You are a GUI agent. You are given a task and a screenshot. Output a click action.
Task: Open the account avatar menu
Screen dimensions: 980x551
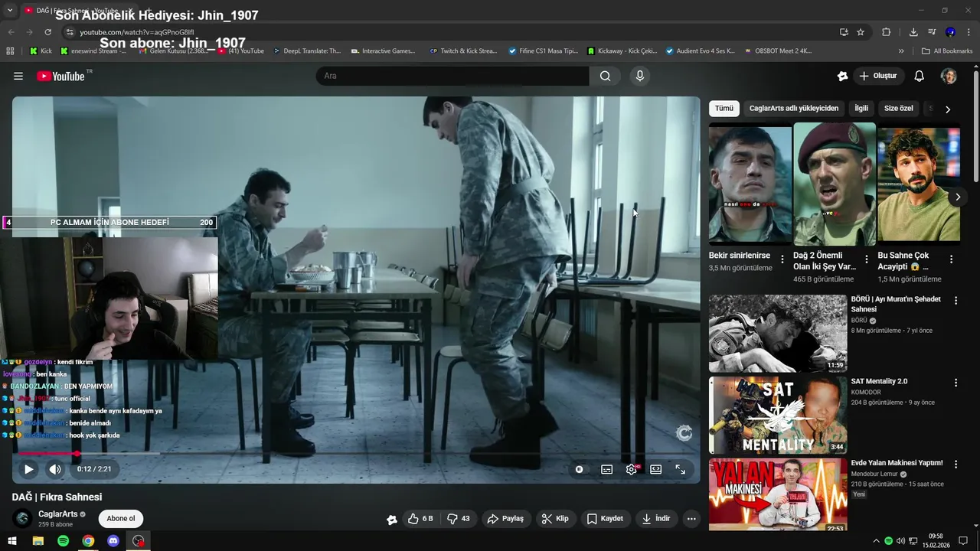click(x=949, y=76)
